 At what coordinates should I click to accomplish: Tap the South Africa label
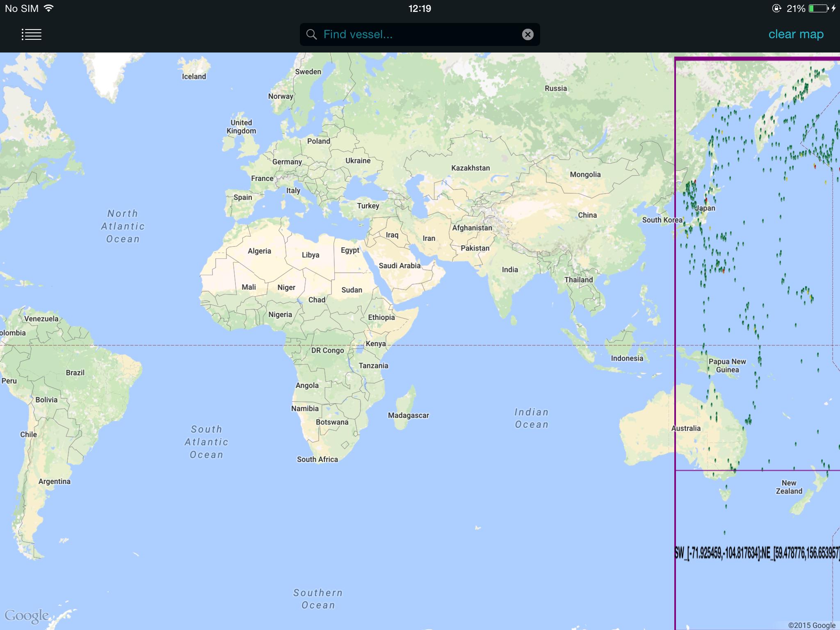(317, 459)
